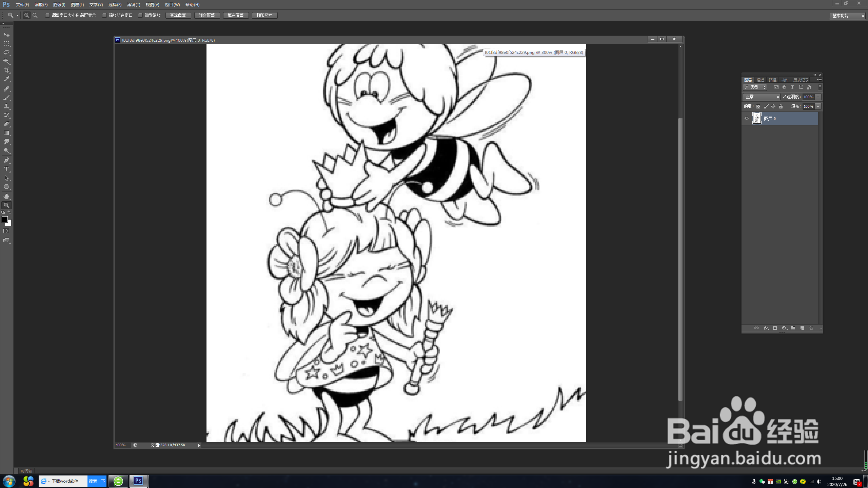Open the 基本功能 workspace dropdown
This screenshot has height=488, width=868.
pos(848,16)
